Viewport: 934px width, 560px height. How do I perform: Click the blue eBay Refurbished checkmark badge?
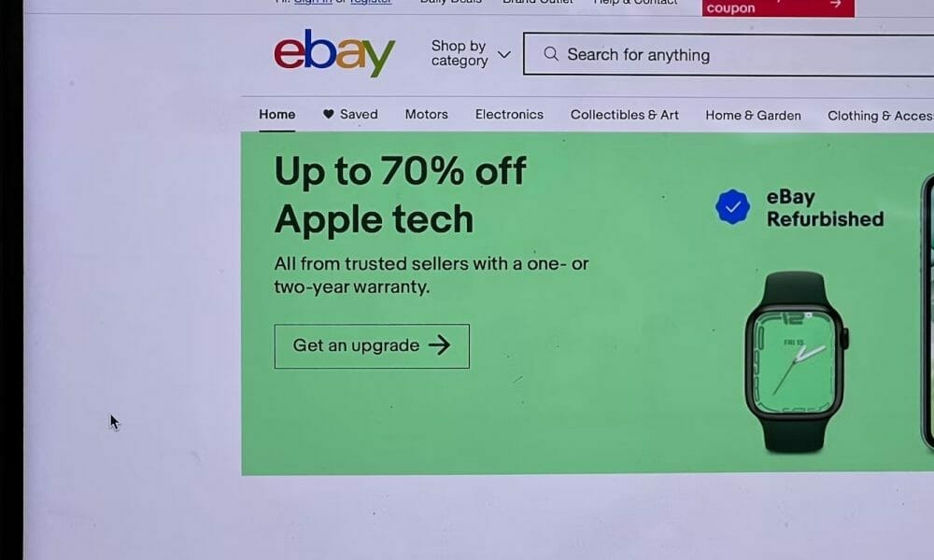point(732,207)
